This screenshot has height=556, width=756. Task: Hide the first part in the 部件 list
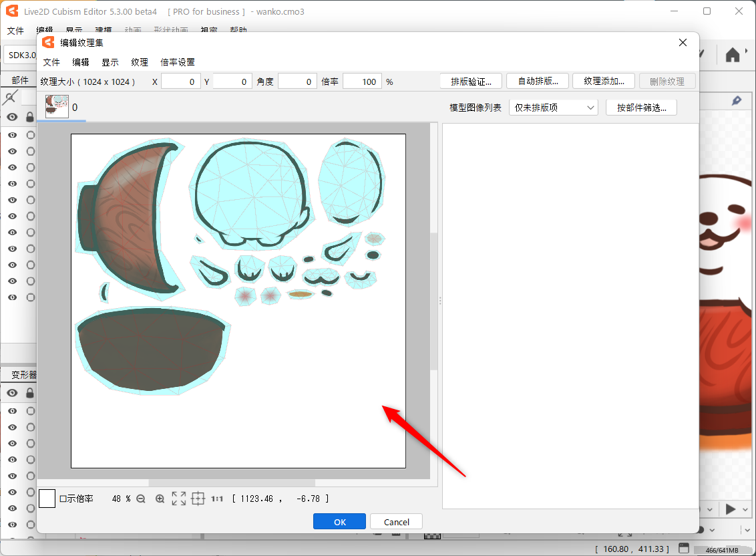point(12,135)
